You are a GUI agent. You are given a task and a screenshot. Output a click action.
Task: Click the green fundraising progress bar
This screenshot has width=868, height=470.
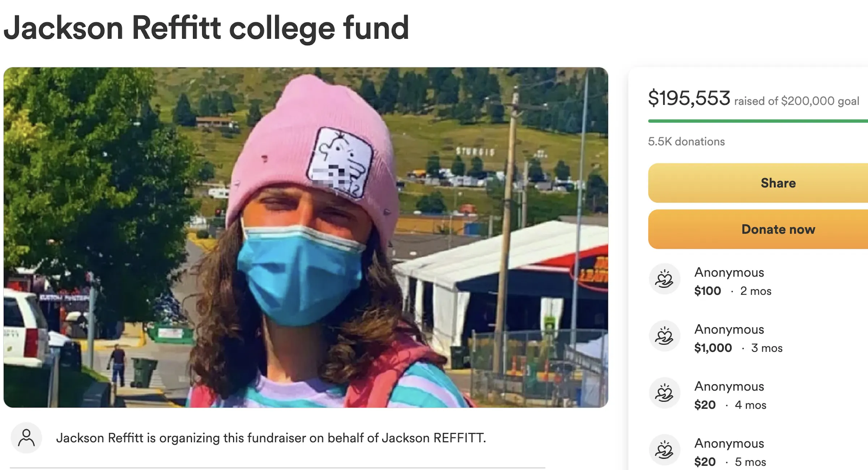pyautogui.click(x=758, y=121)
